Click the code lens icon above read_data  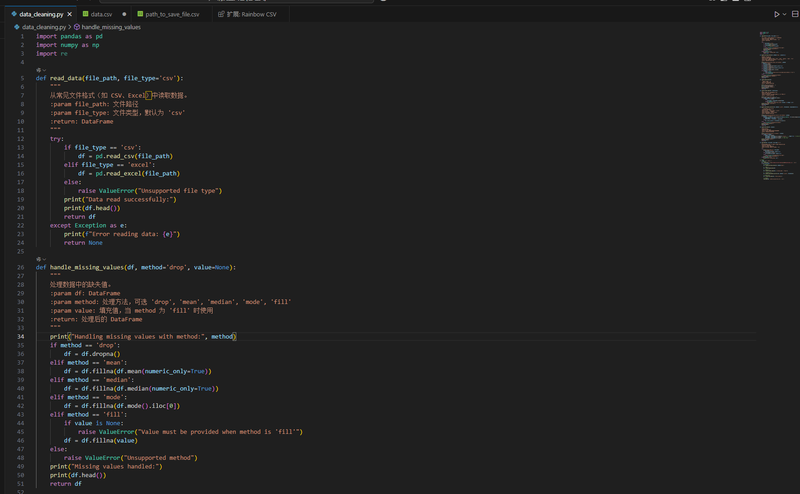(38, 70)
